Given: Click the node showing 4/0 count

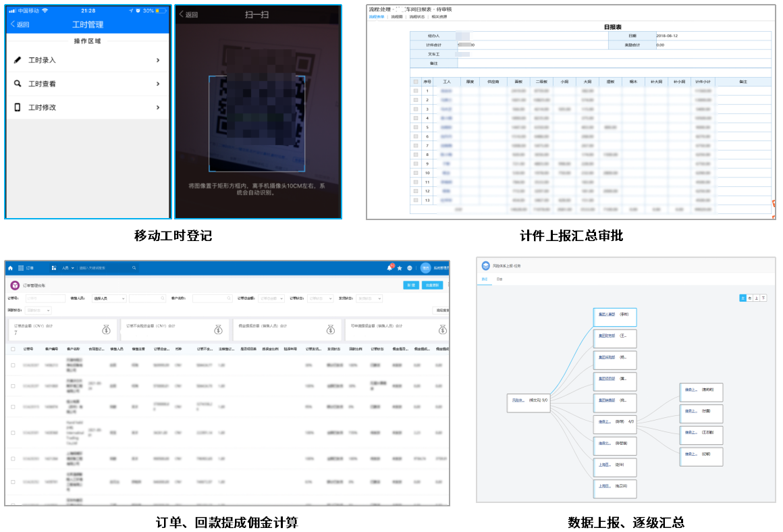Looking at the screenshot, I should pos(615,424).
